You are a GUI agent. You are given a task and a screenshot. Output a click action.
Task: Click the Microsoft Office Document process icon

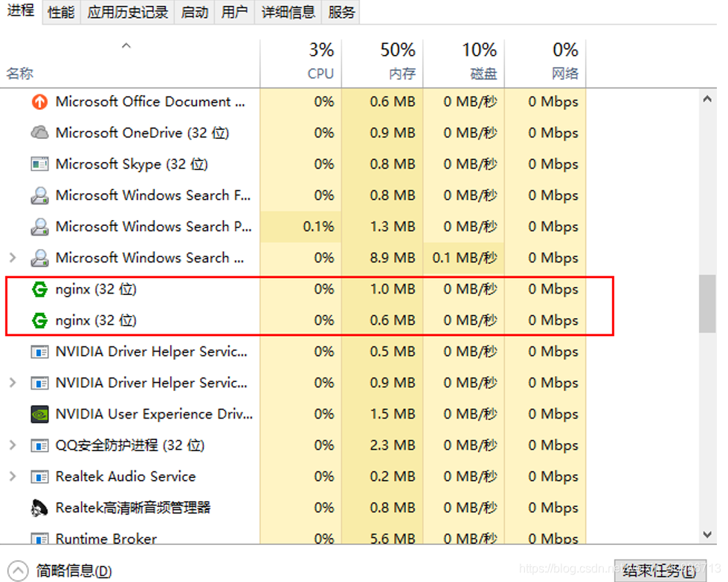39,102
